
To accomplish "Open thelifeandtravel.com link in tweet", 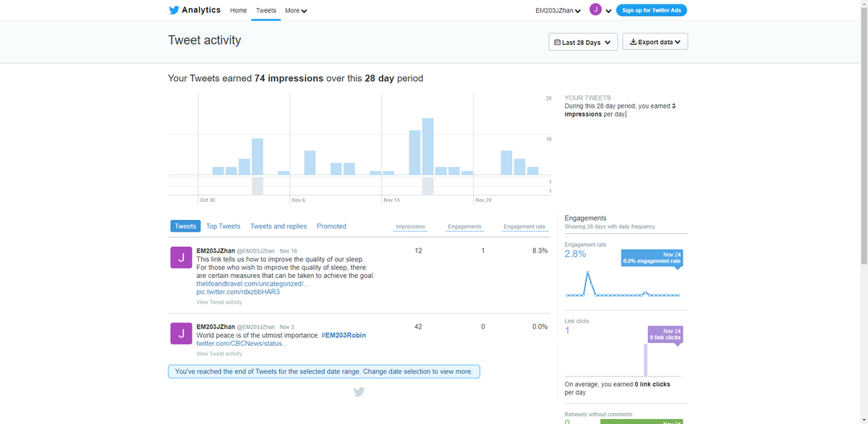I will point(252,284).
